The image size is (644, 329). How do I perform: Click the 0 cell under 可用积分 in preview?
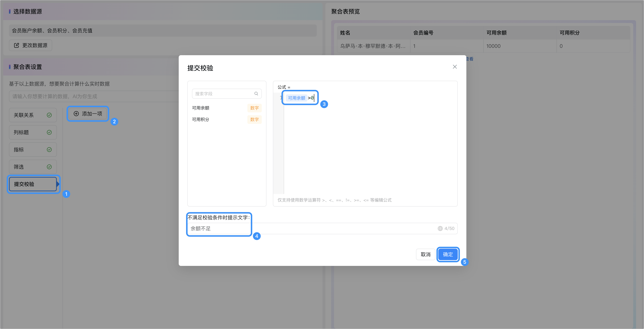click(593, 46)
